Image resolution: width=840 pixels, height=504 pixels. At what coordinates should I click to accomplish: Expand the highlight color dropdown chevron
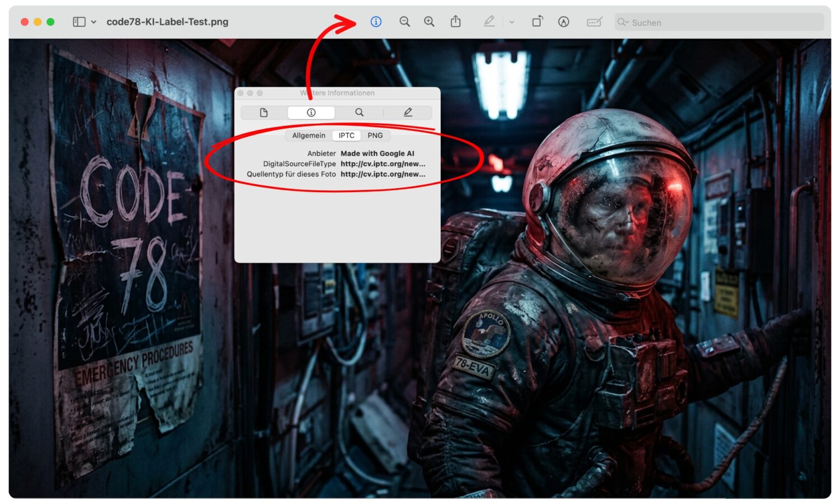point(512,22)
